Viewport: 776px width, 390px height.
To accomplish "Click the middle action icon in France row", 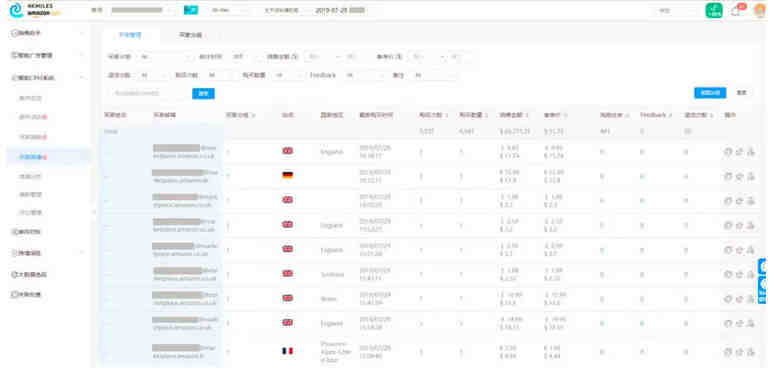I will click(x=739, y=352).
